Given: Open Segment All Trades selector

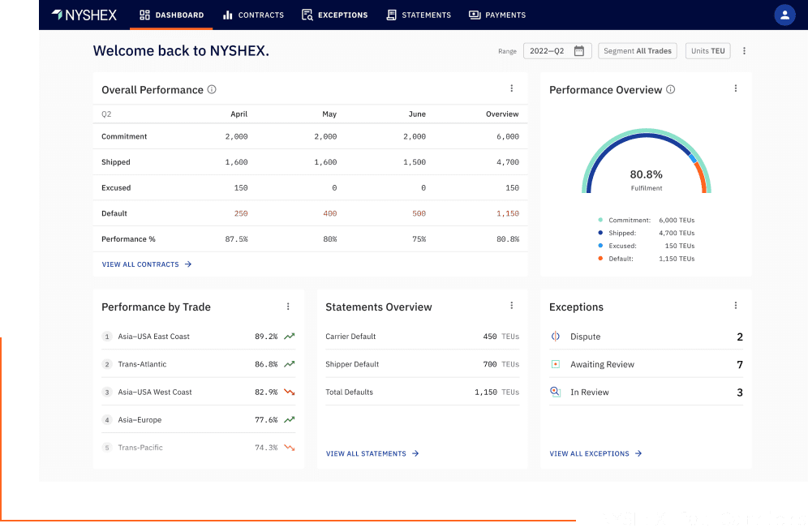Looking at the screenshot, I should [x=638, y=51].
